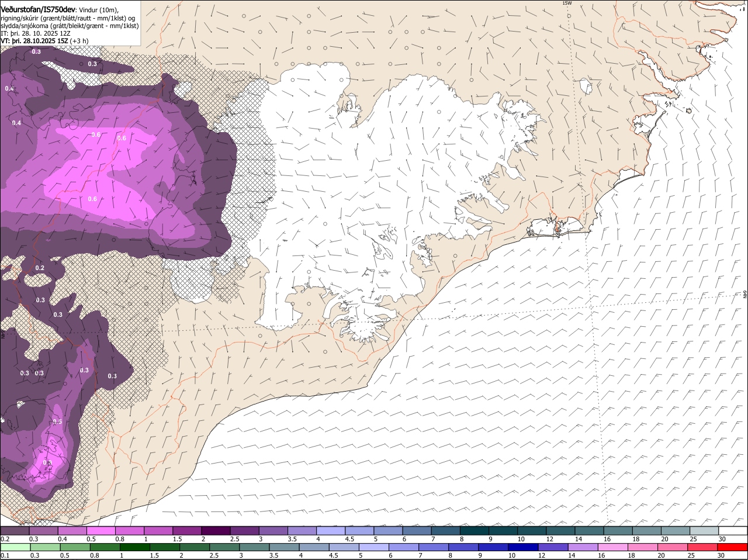Screen dimensions: 748x560
Task: Click the title text Veðurstofan/IS750dev
Action: click(38, 9)
